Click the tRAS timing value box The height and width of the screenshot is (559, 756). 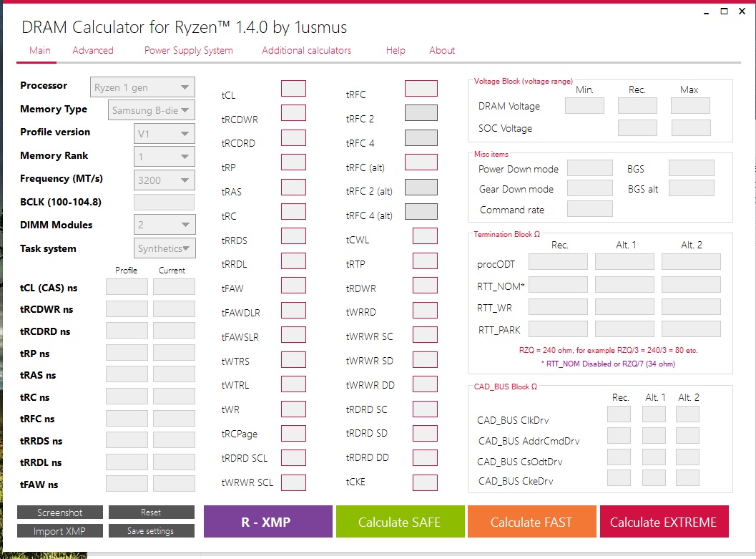click(x=294, y=187)
